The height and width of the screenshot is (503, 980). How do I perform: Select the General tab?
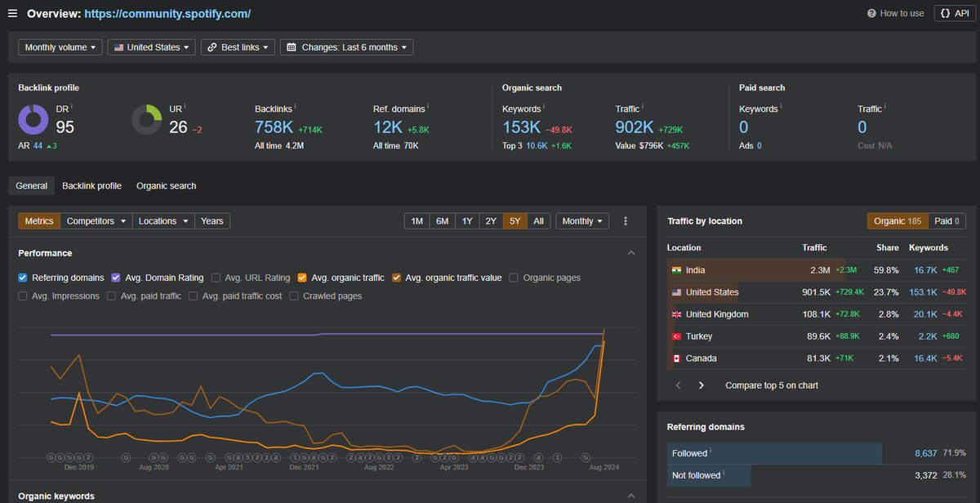click(32, 186)
